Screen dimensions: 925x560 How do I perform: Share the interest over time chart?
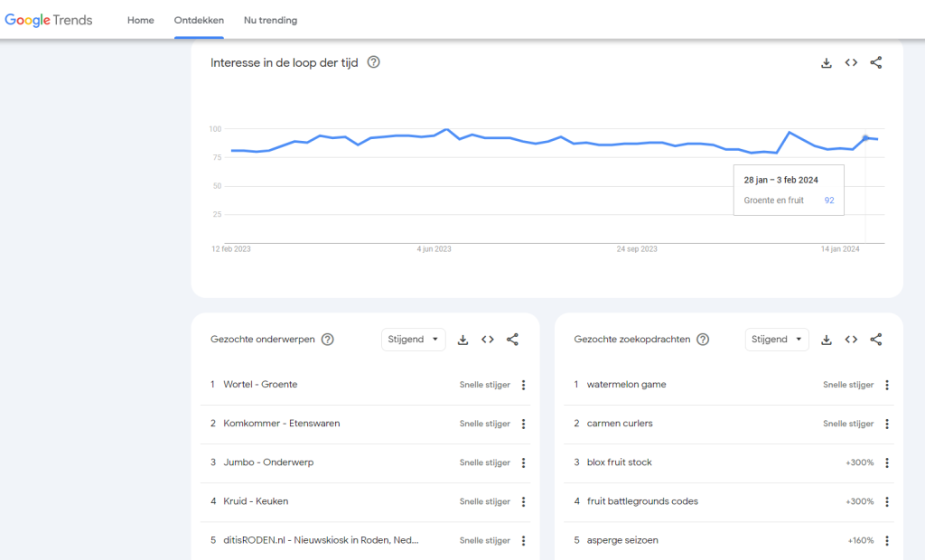coord(875,63)
